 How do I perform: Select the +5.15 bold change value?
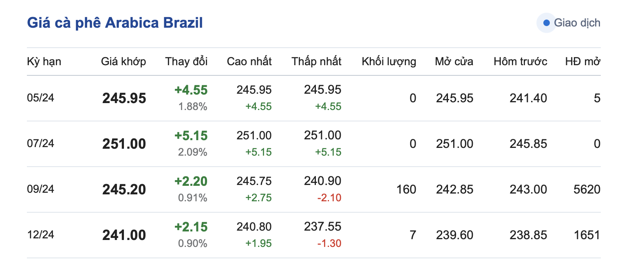coord(191,136)
